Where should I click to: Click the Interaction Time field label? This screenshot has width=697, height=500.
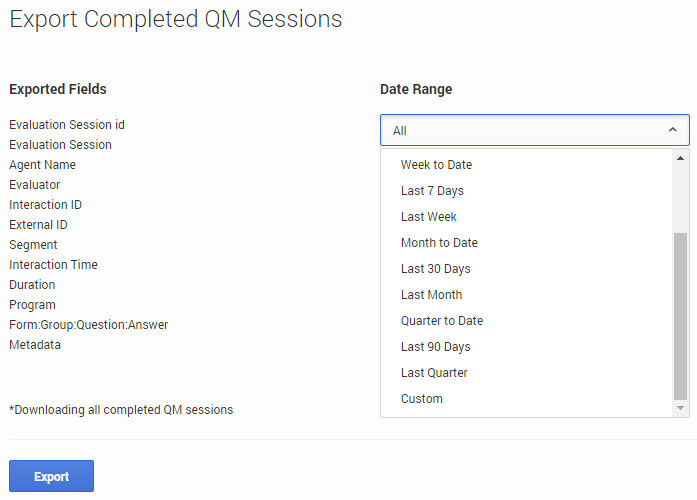pos(53,265)
